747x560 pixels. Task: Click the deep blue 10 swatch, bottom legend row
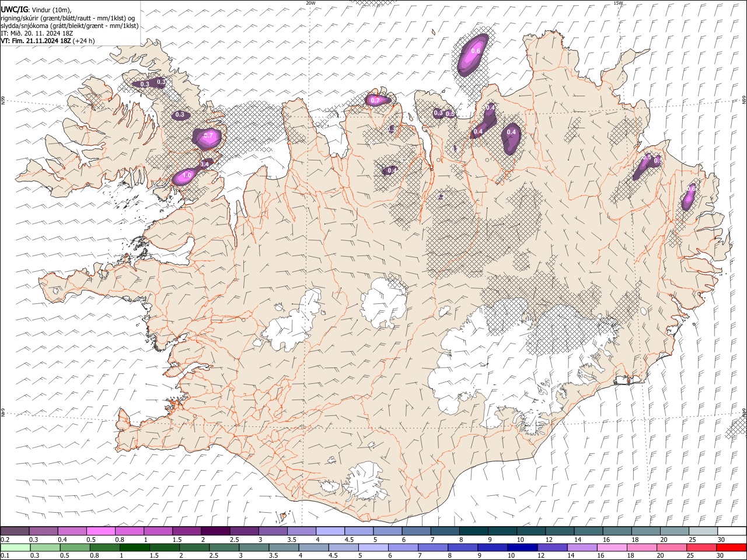click(522, 547)
